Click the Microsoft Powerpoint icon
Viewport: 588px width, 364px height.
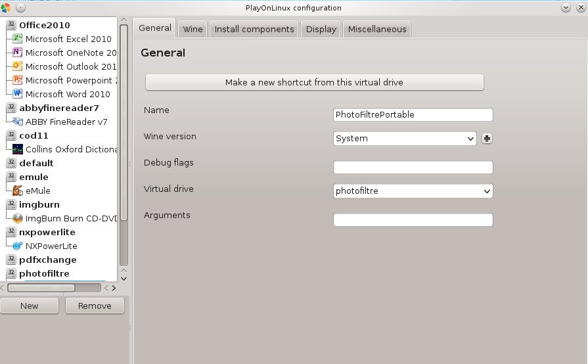[18, 80]
